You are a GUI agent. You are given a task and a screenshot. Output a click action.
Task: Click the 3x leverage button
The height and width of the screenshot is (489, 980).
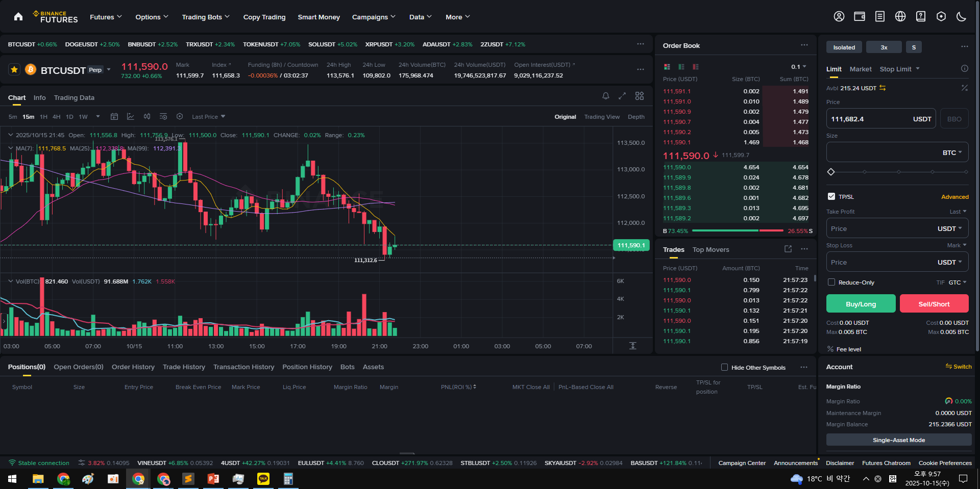[884, 47]
